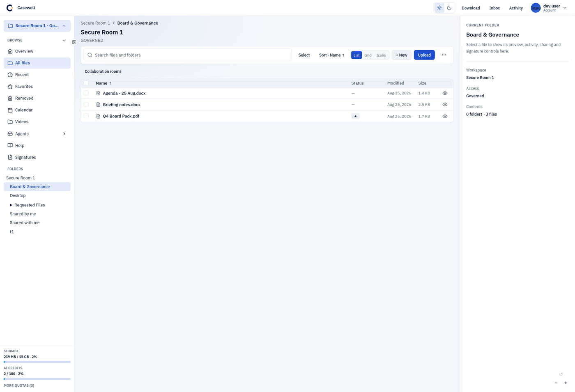
Task: Go to Favorites in the sidebar
Action: (x=37, y=87)
